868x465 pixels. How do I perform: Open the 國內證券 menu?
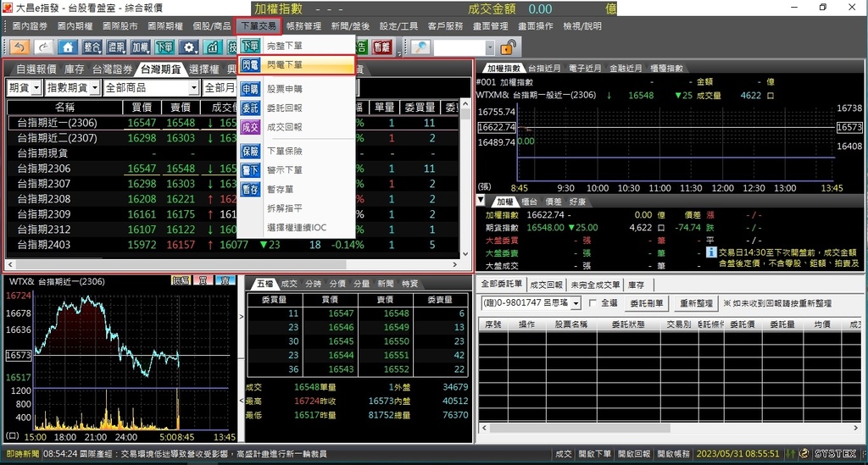tap(30, 26)
